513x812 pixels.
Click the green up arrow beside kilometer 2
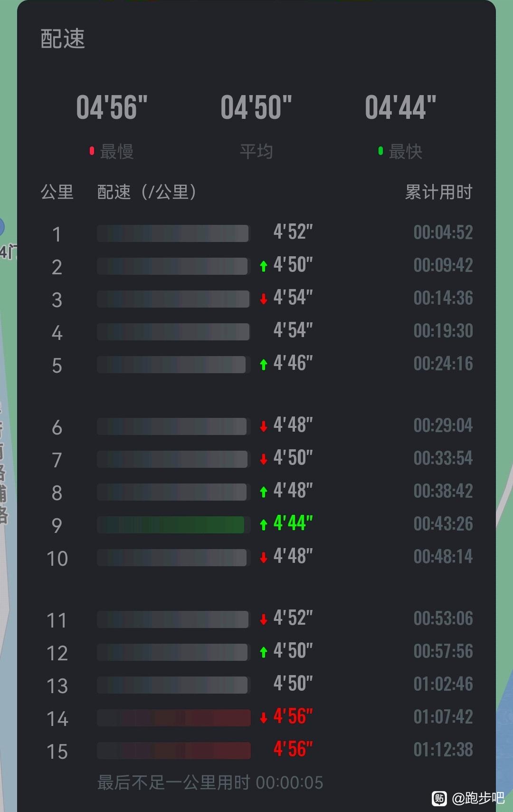[264, 266]
